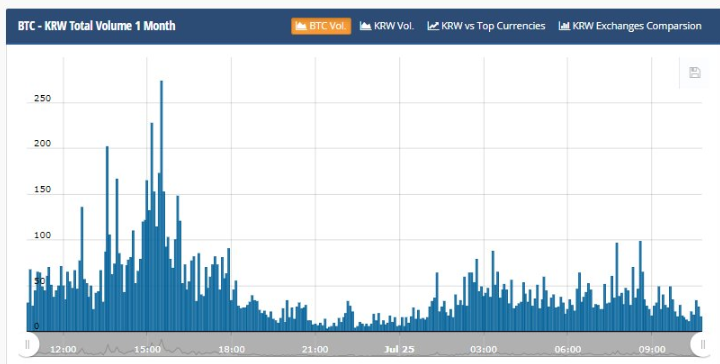Click the 200-level bar before 15:00
The height and width of the screenshot is (364, 720).
pos(107,239)
